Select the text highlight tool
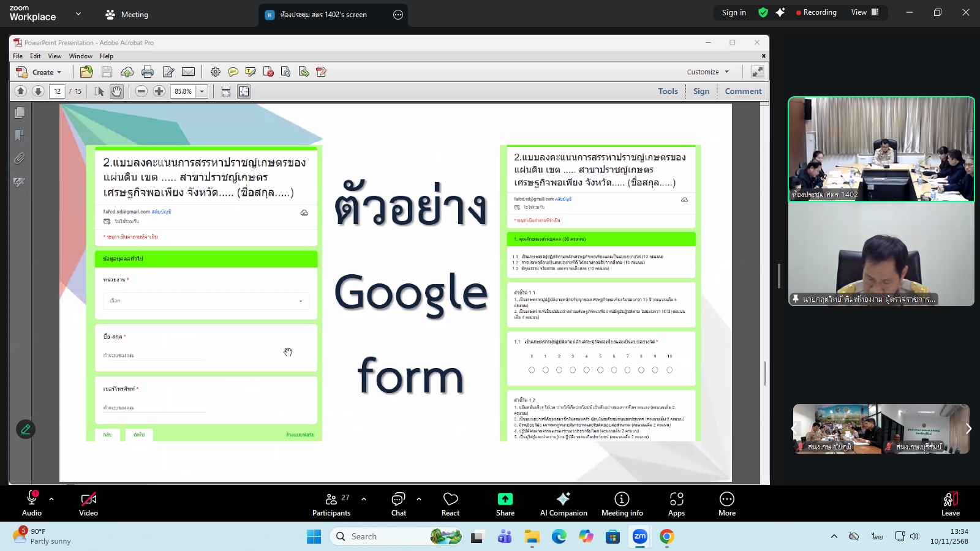980x551 pixels. pos(251,72)
